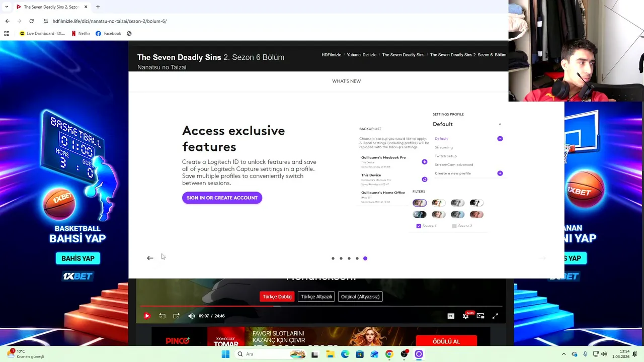Click Sign In or Create Account
The width and height of the screenshot is (644, 362).
(x=222, y=198)
